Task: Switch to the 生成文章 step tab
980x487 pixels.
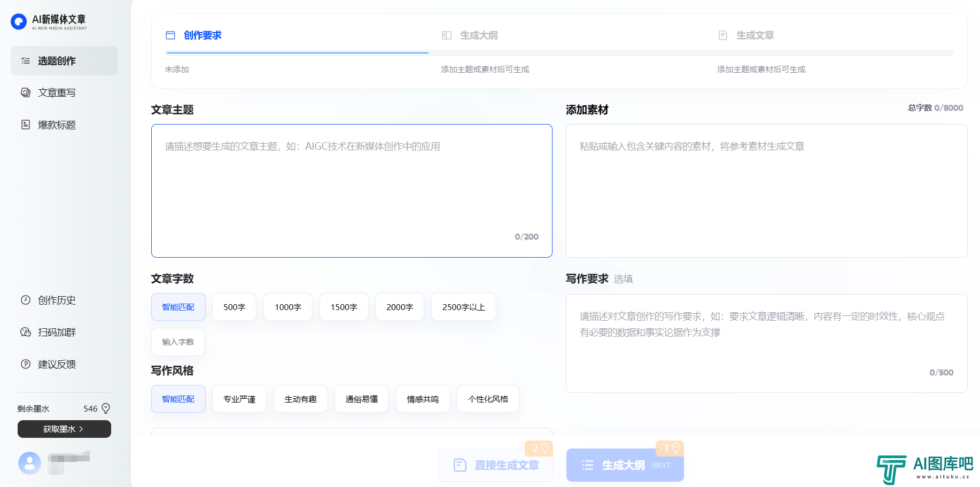Action: coord(755,35)
